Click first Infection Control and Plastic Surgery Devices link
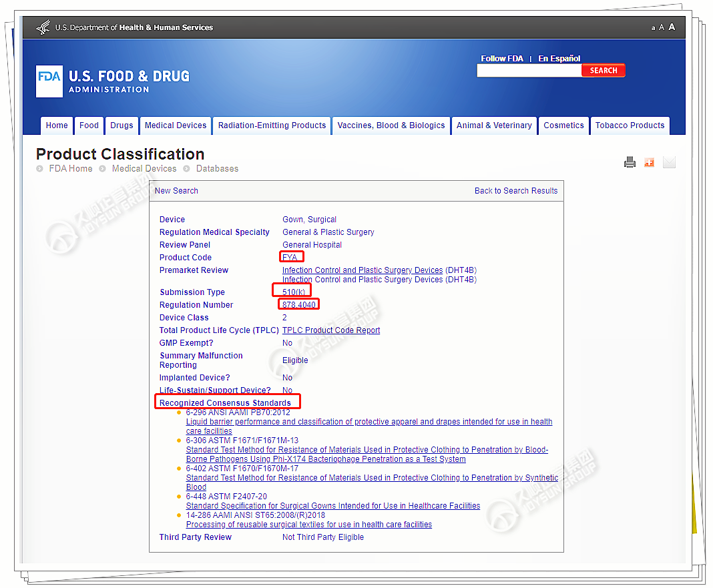The image size is (713, 588). (x=363, y=270)
